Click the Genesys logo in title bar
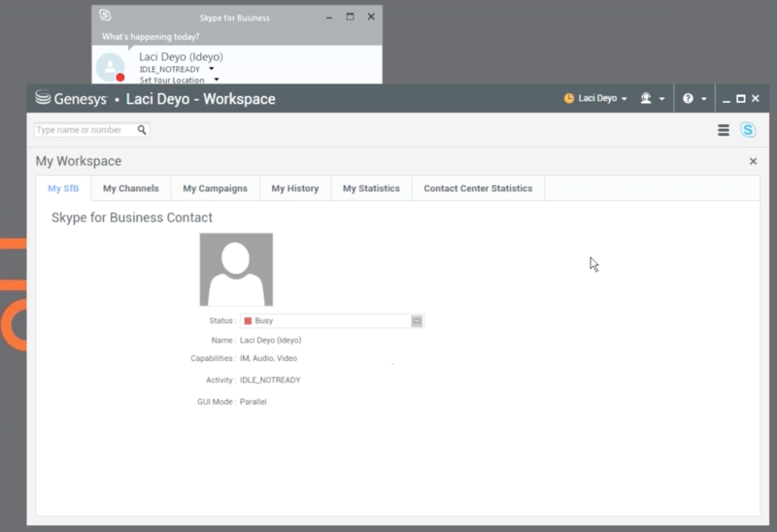The image size is (777, 532). (x=43, y=98)
